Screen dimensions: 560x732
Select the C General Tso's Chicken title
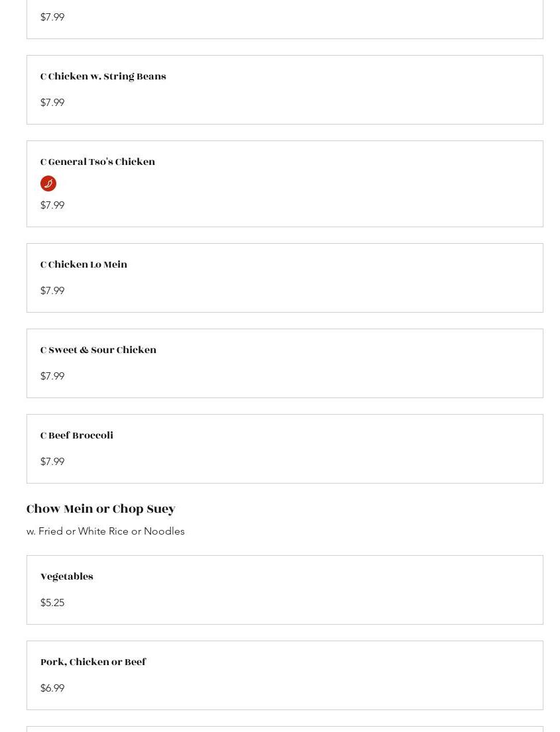97,162
